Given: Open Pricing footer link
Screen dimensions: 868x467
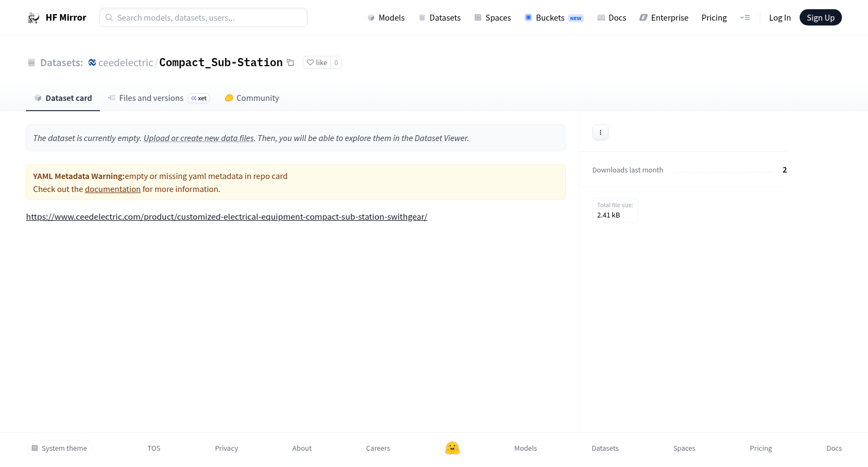Looking at the screenshot, I should point(761,449).
